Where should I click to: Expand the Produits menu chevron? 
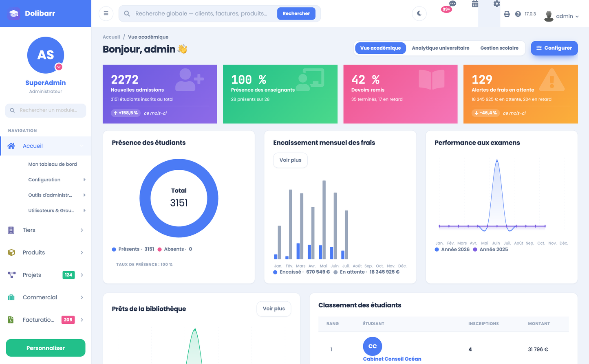click(x=82, y=252)
